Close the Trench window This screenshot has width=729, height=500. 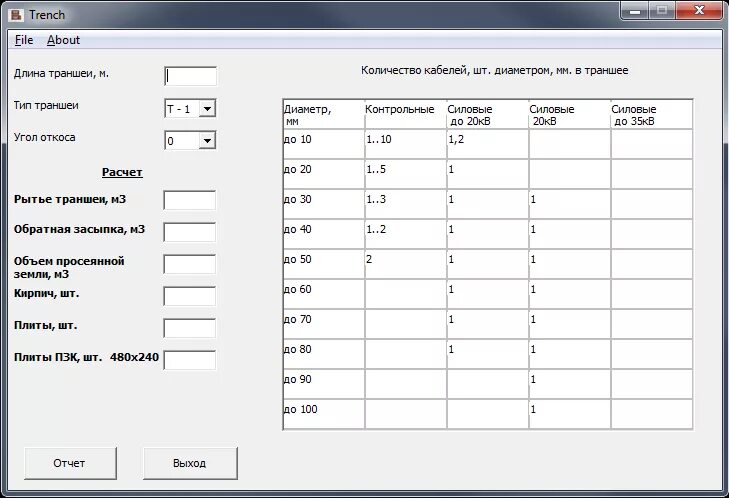(x=699, y=10)
